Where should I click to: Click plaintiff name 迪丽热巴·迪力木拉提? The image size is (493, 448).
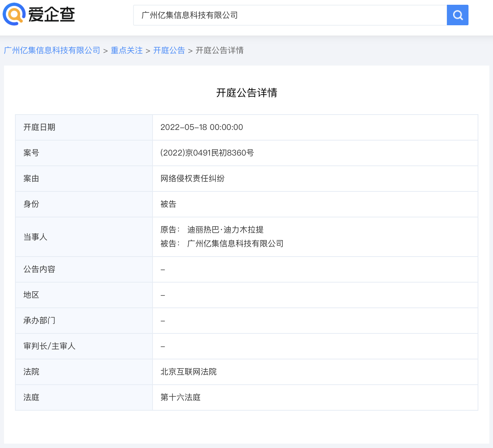pos(225,230)
